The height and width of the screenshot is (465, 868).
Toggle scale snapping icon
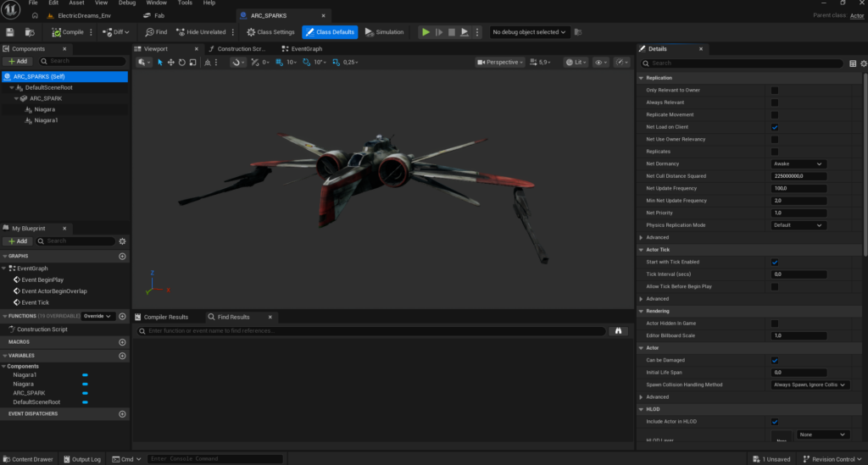[x=336, y=63]
